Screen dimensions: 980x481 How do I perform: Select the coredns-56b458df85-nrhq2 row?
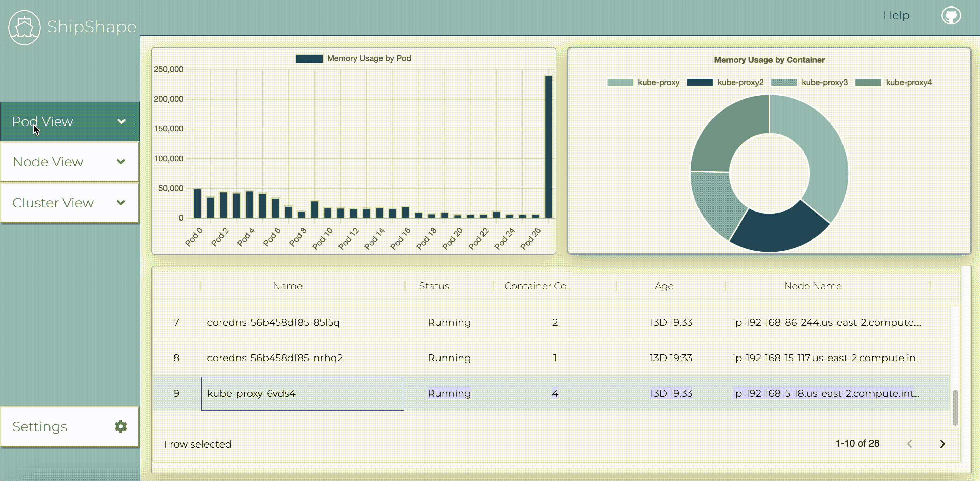275,358
